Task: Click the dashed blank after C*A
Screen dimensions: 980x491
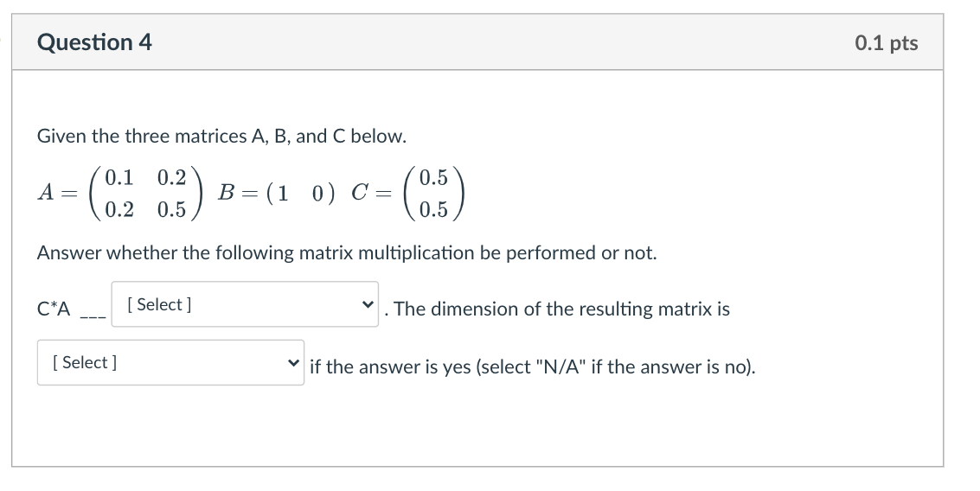Action: pos(93,313)
